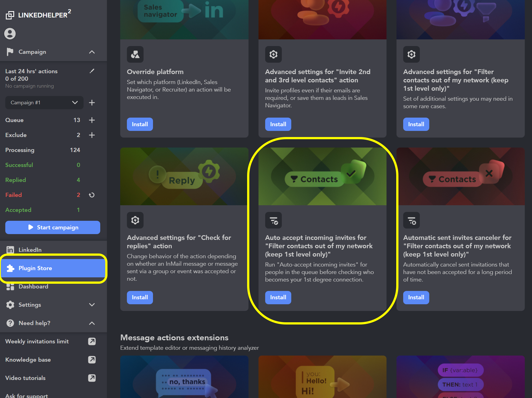This screenshot has height=398, width=532.
Task: Install the Override platform plugin
Action: (x=140, y=124)
